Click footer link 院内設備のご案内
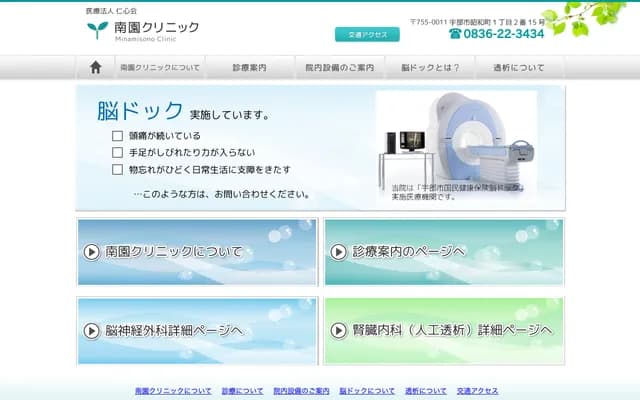This screenshot has width=640, height=400. pyautogui.click(x=301, y=391)
